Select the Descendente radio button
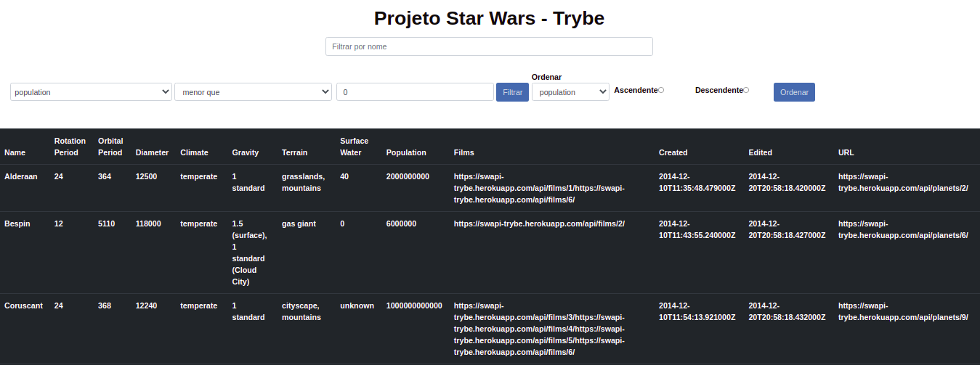 click(746, 90)
